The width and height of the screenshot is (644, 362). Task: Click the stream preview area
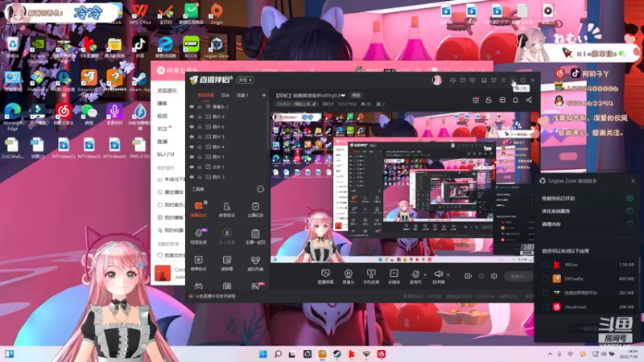pos(403,187)
